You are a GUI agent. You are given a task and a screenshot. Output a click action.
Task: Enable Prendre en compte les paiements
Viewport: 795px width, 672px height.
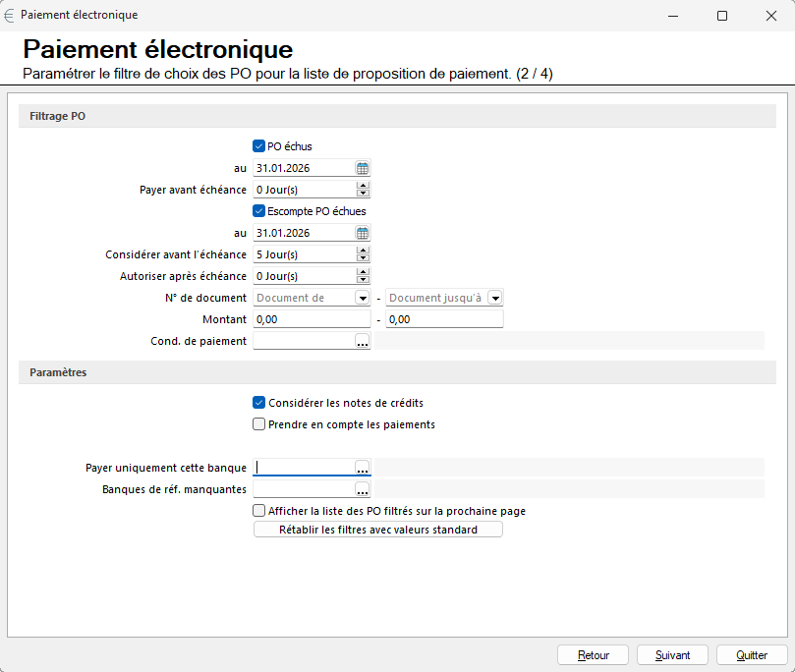click(x=259, y=424)
